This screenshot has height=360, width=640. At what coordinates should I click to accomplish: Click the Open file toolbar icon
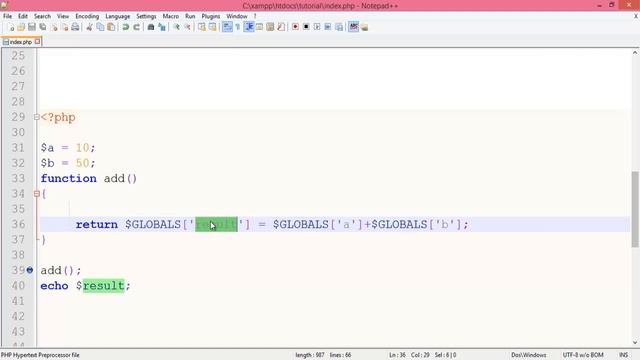[x=21, y=27]
